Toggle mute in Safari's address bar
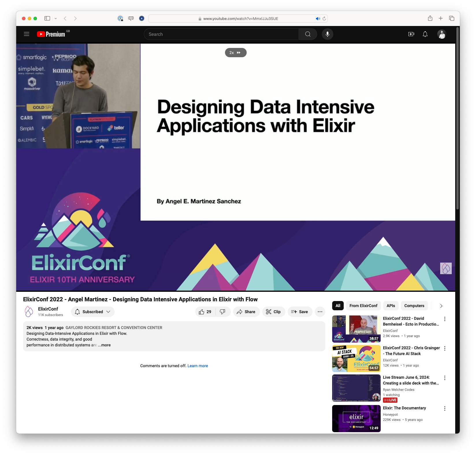The width and height of the screenshot is (476, 455). tap(318, 18)
